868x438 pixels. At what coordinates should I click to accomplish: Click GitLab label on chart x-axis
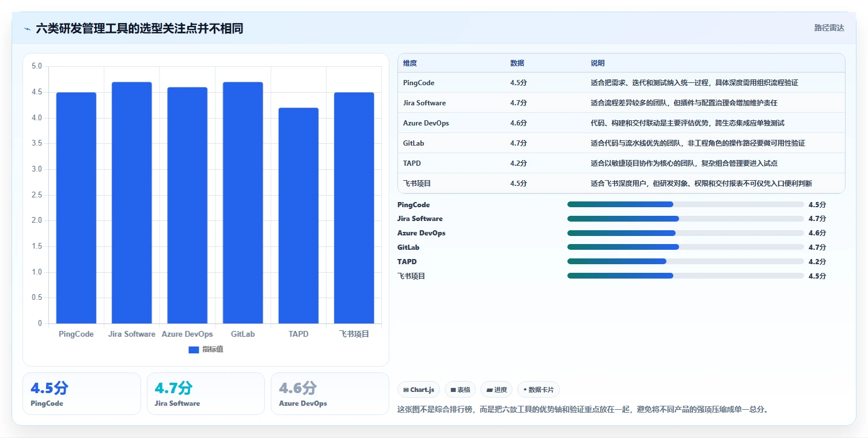click(243, 334)
